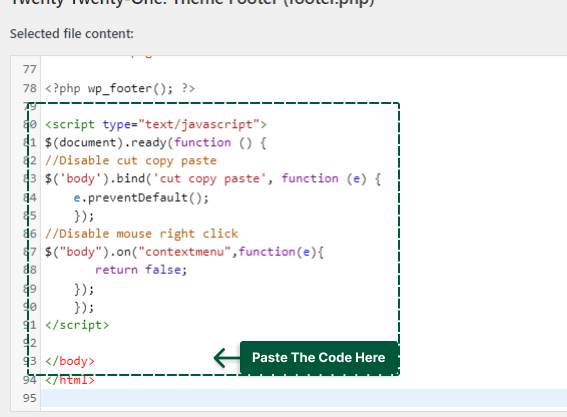Viewport: 567px width, 417px height.
Task: Click the '$(document).ready(function () {' line
Action: click(156, 142)
